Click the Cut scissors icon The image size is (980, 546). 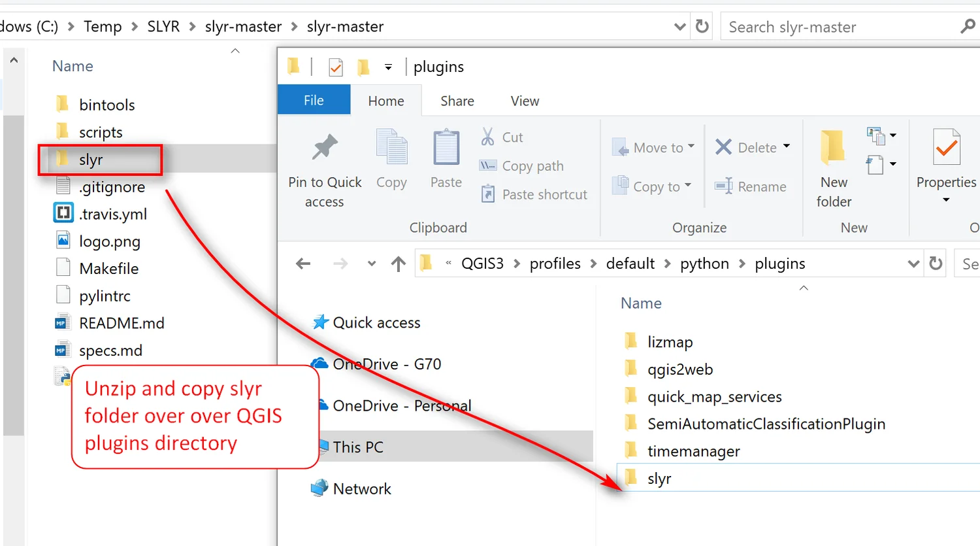coord(487,137)
